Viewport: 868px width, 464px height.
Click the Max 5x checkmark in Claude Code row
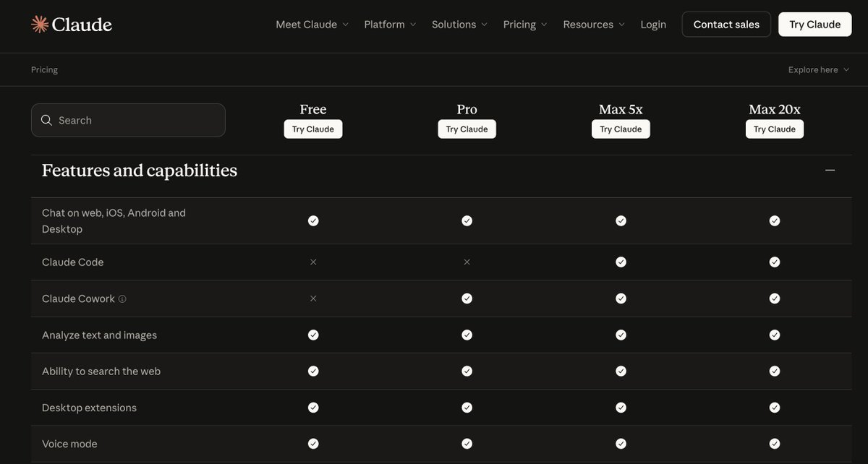(621, 262)
